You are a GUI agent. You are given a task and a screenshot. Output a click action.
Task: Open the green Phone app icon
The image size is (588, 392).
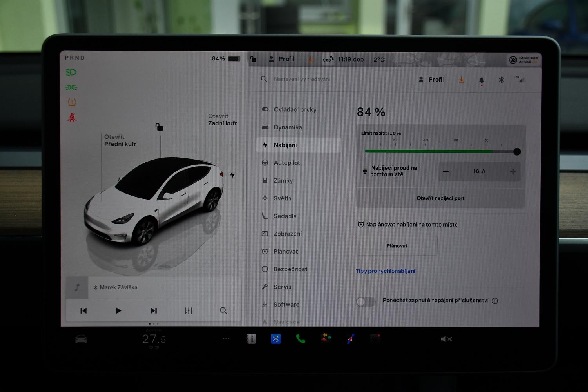point(301,339)
